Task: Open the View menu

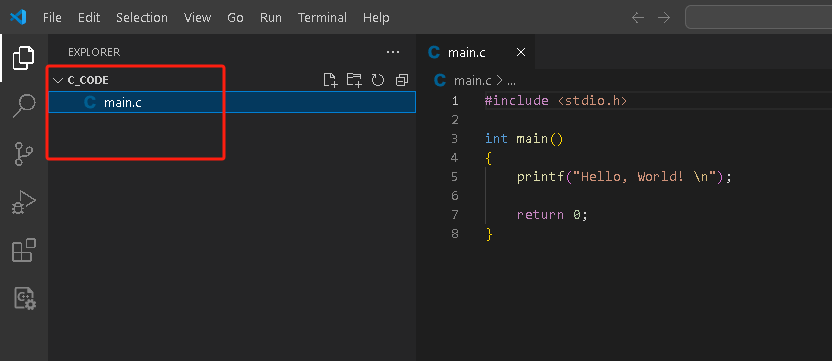Action: coord(197,18)
